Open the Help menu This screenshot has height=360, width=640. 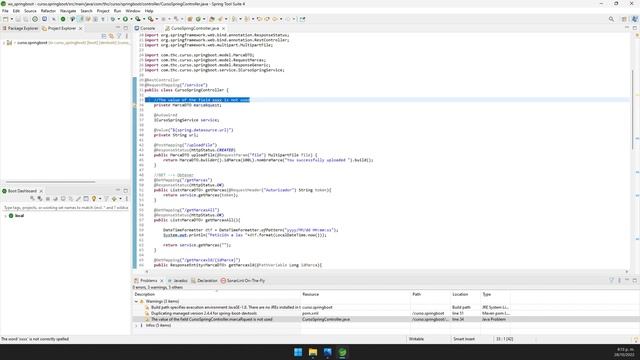pyautogui.click(x=149, y=11)
